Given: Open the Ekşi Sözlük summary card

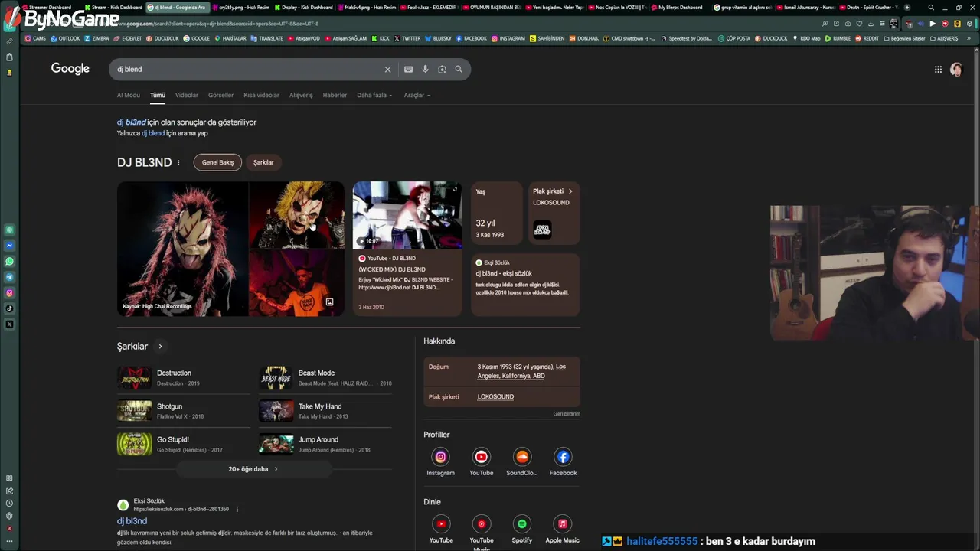Looking at the screenshot, I should click(x=525, y=284).
